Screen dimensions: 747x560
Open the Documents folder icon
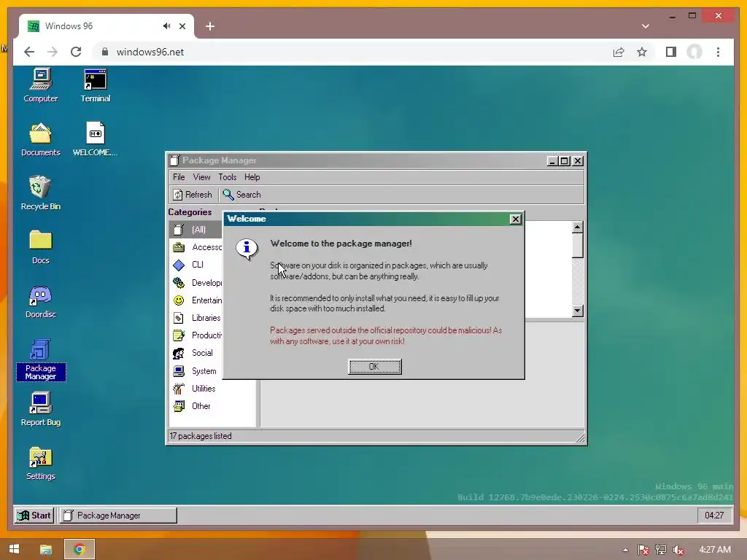[x=41, y=139]
